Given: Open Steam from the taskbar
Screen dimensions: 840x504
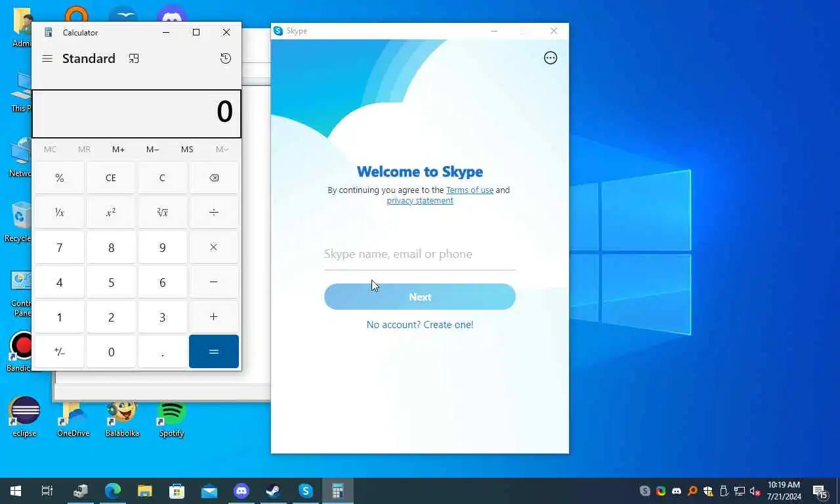Looking at the screenshot, I should (x=273, y=491).
